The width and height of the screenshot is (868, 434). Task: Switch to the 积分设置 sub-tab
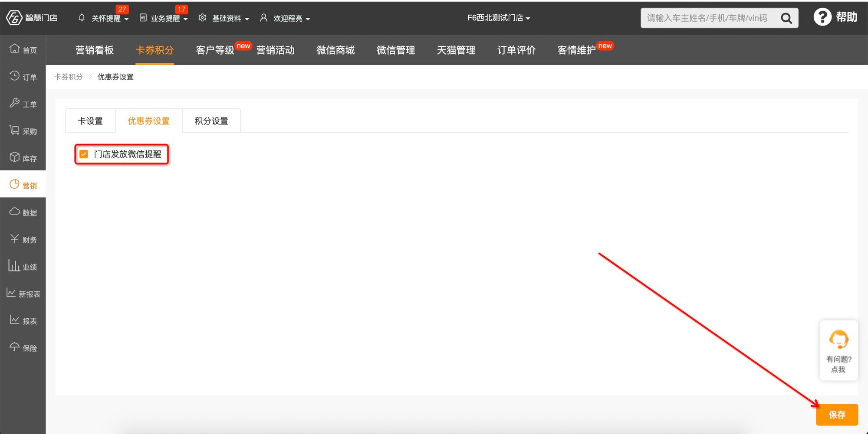(211, 121)
